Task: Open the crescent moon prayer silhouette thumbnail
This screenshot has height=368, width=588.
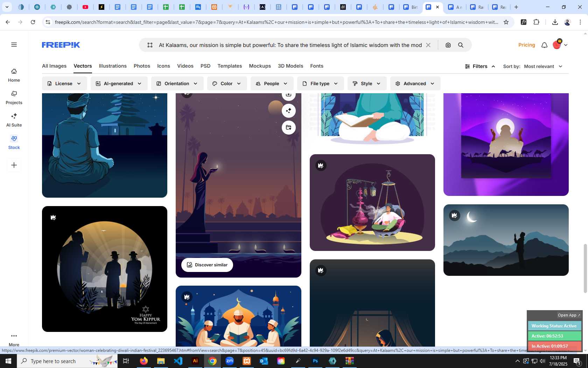Action: [506, 240]
